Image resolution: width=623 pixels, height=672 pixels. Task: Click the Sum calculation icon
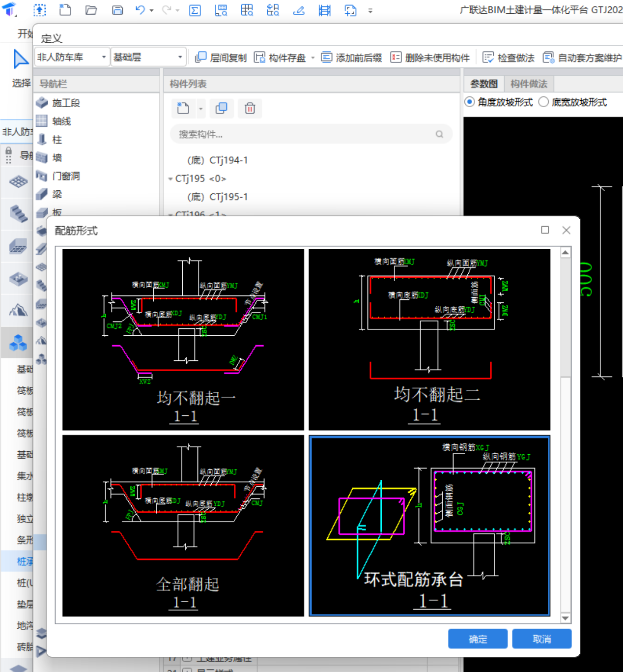[195, 10]
